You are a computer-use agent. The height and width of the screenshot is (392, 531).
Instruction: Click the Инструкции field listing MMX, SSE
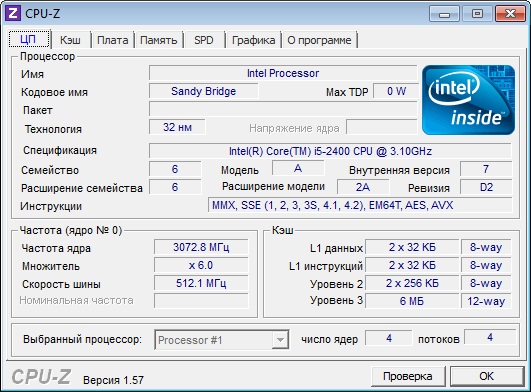pos(360,205)
